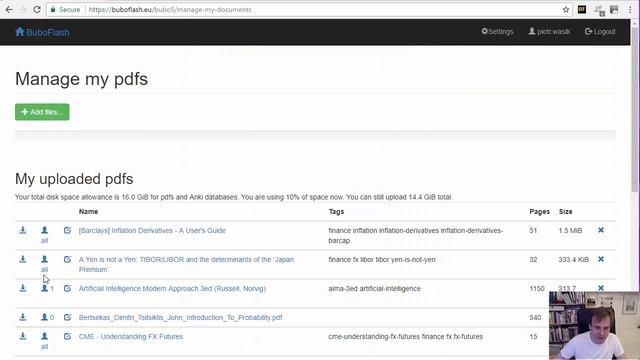This screenshot has height=360, width=640.
Task: View site security info via Secure padlock
Action: [x=65, y=9]
